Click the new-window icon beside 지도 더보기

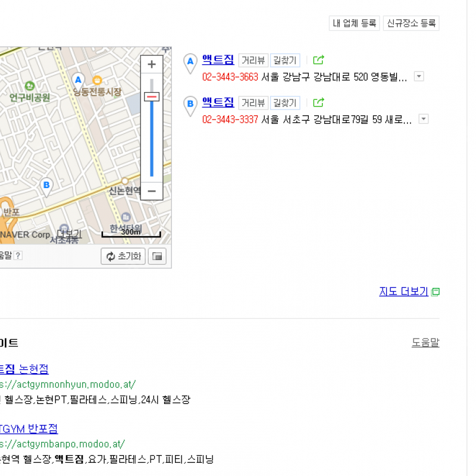[x=436, y=292]
